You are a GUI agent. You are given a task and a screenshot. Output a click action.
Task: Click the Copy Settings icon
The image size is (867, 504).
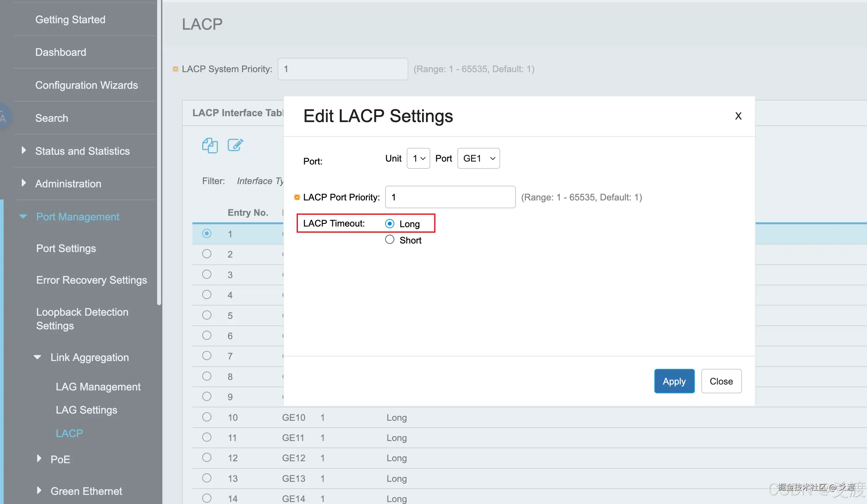point(209,145)
